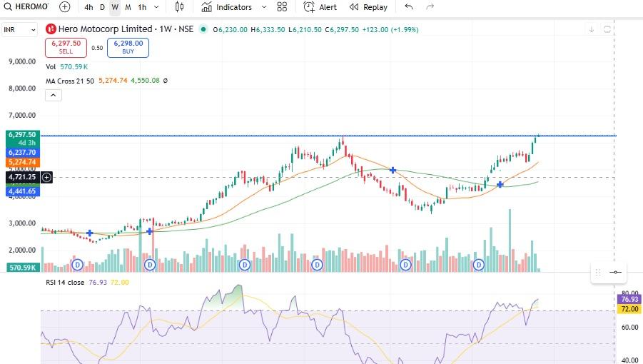Click the 6,237.70 blue price label

pos(23,153)
